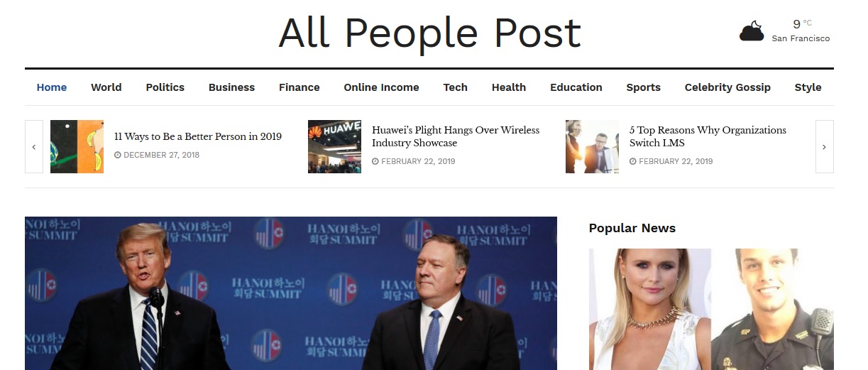This screenshot has height=370, width=868.
Task: Navigate to Online Income category
Action: [x=381, y=87]
